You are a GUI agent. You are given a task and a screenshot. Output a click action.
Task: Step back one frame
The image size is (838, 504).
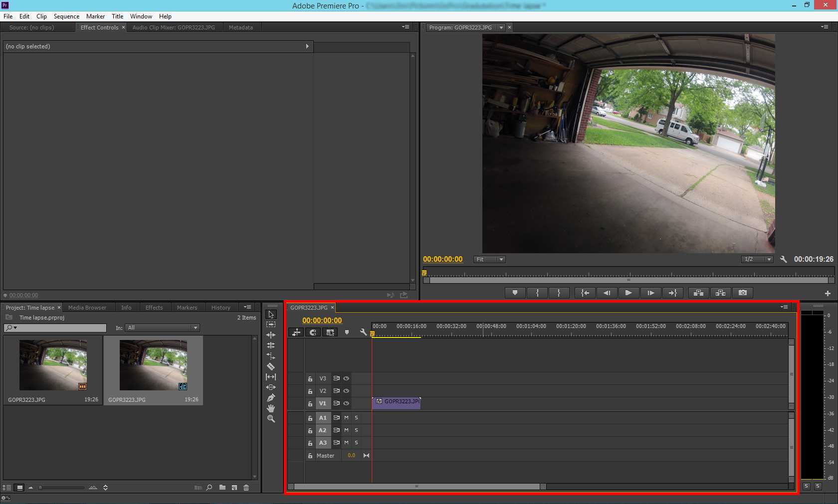pos(607,293)
